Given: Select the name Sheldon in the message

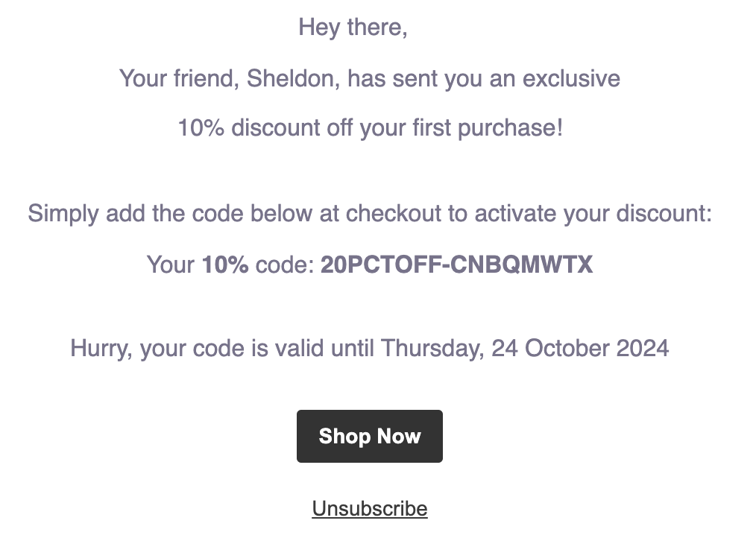Looking at the screenshot, I should pos(293,78).
